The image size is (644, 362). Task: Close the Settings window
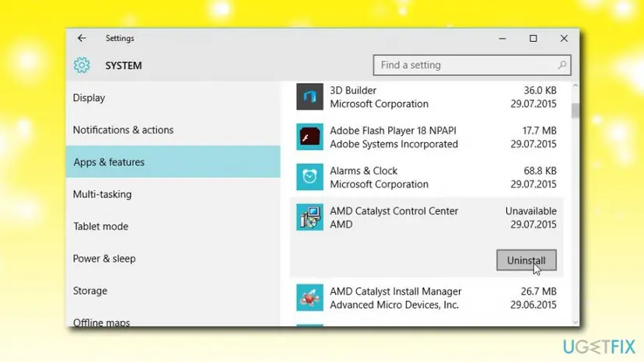point(564,38)
